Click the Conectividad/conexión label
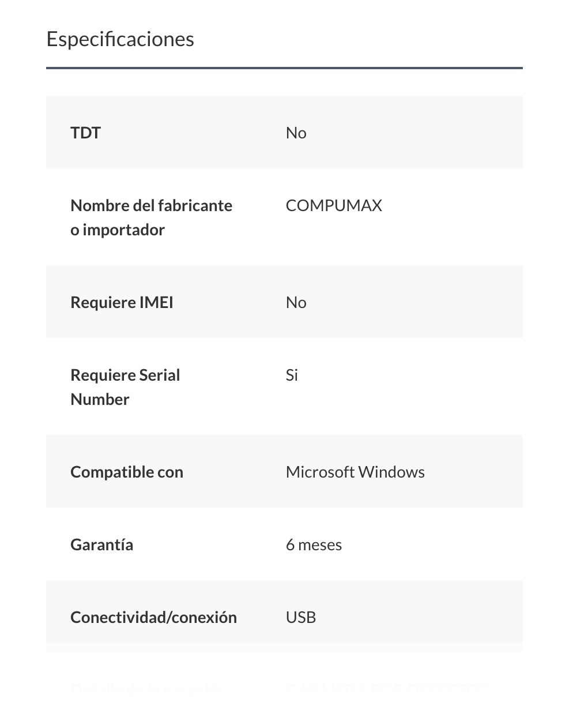Image resolution: width=588 pixels, height=706 pixels. pos(153,617)
